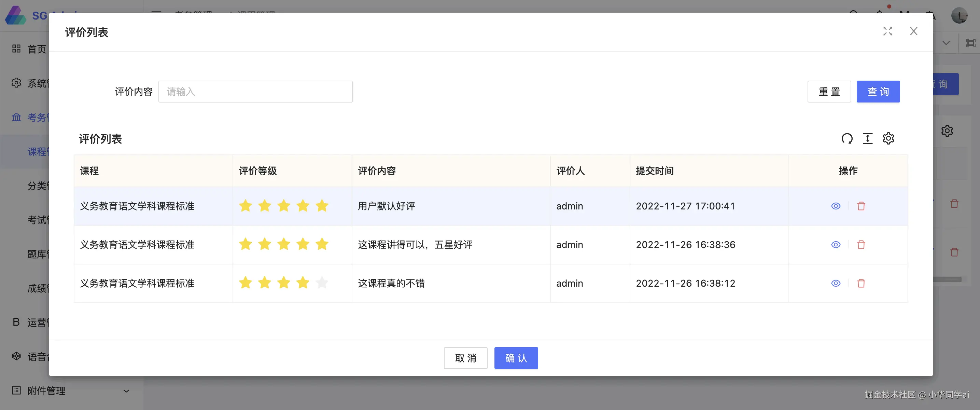This screenshot has height=410, width=980.
Task: Toggle fullscreen for the 评价列表 dialog
Action: click(x=887, y=31)
